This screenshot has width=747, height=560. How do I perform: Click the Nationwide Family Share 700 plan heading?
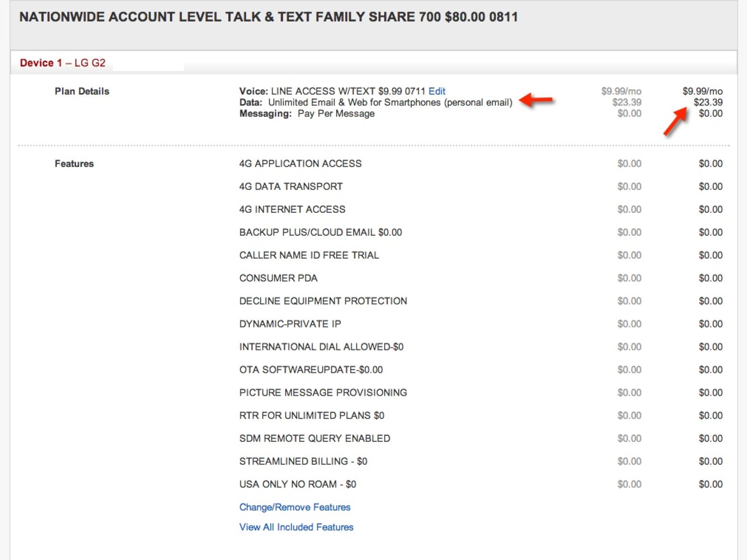268,17
